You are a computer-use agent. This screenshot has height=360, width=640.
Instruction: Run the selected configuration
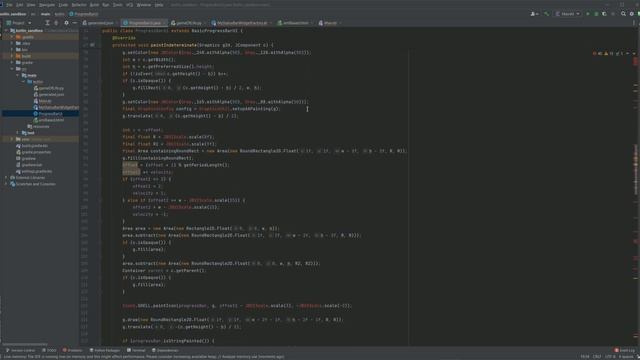(588, 14)
